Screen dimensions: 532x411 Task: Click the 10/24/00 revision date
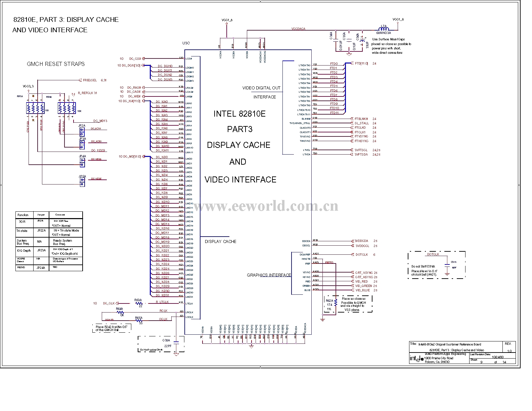coord(498,357)
